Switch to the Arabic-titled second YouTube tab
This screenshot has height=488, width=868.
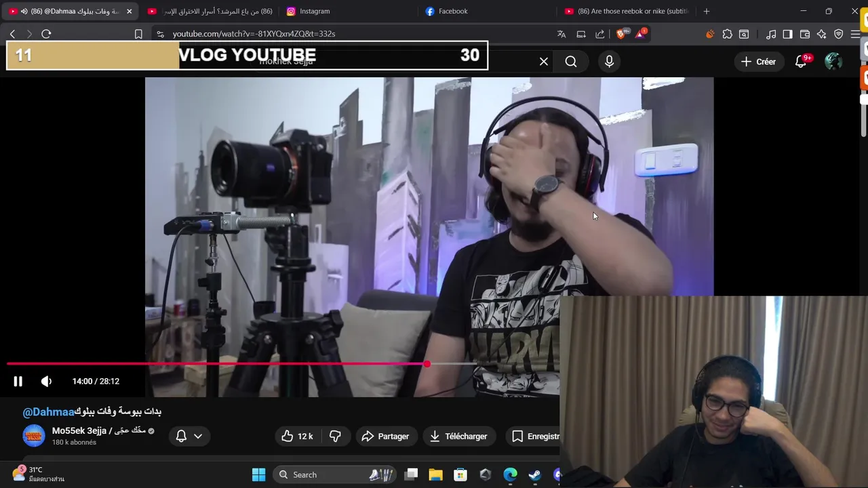click(210, 12)
